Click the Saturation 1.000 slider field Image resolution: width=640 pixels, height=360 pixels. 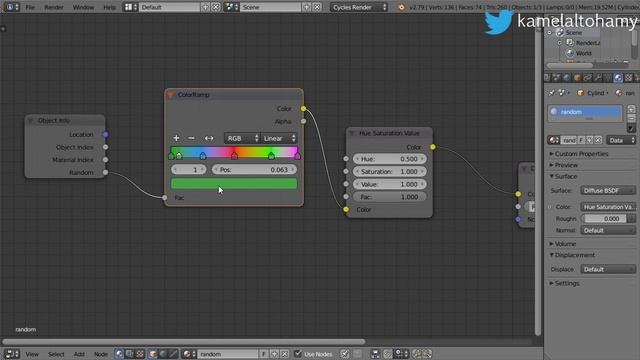pyautogui.click(x=389, y=171)
